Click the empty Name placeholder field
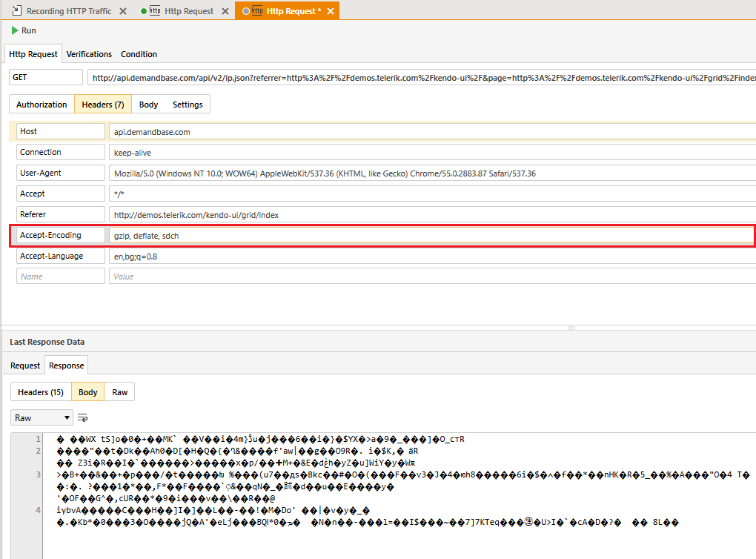 point(61,277)
